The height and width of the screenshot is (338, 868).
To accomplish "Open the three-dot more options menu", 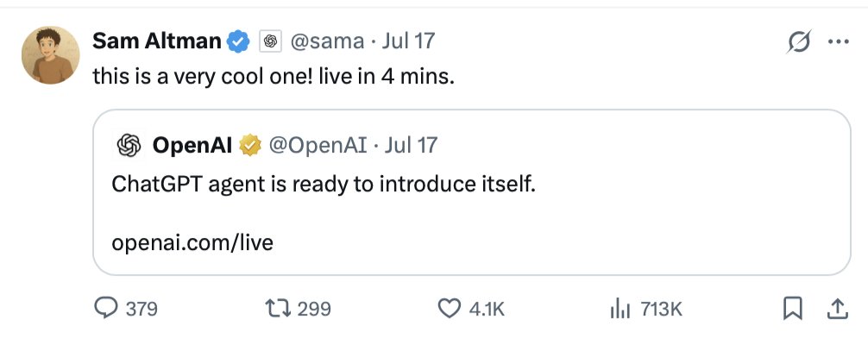I will (x=838, y=41).
